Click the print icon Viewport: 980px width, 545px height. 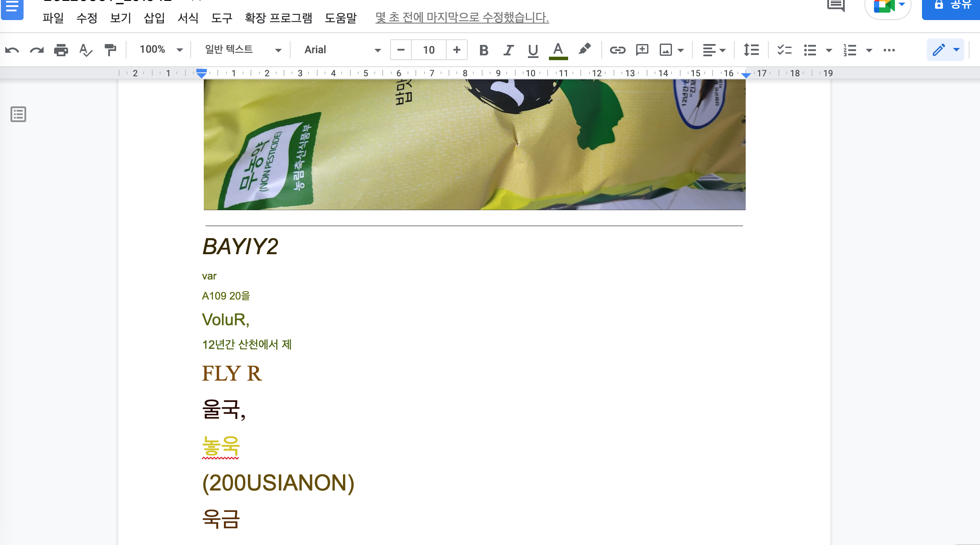pos(61,50)
